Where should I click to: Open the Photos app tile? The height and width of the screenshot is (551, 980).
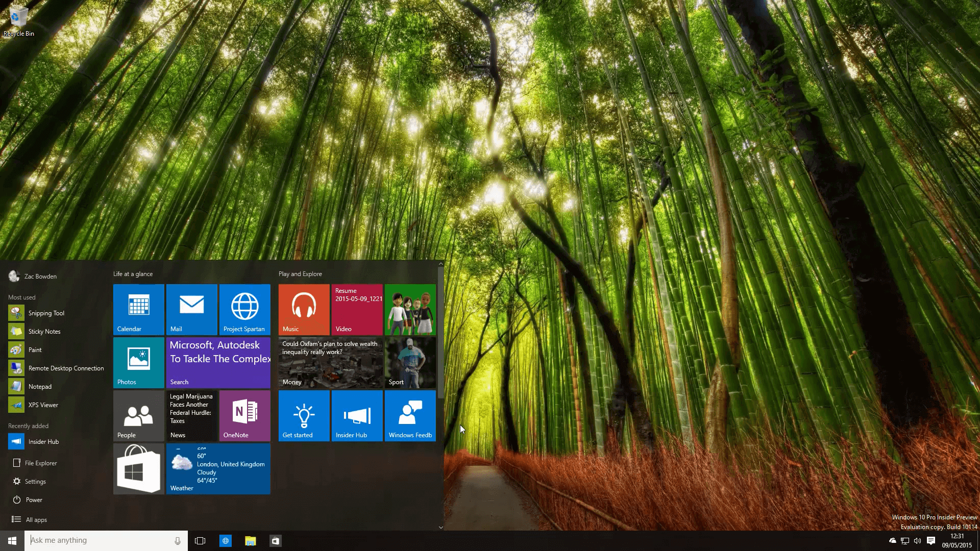(139, 362)
